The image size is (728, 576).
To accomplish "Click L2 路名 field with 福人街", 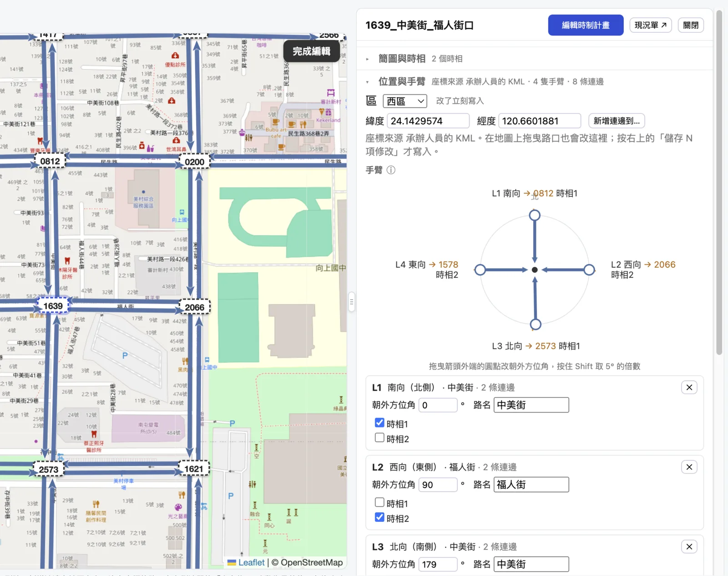I will (x=531, y=484).
